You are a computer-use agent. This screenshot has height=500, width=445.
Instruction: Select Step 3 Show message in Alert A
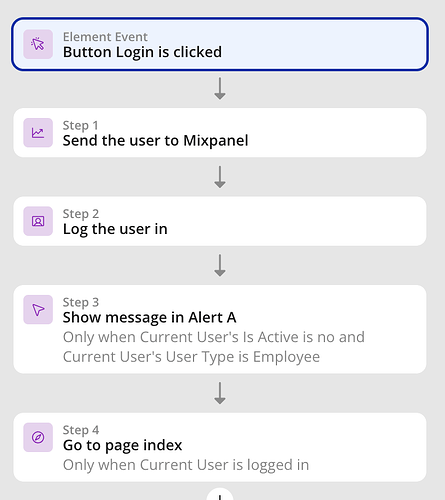220,329
